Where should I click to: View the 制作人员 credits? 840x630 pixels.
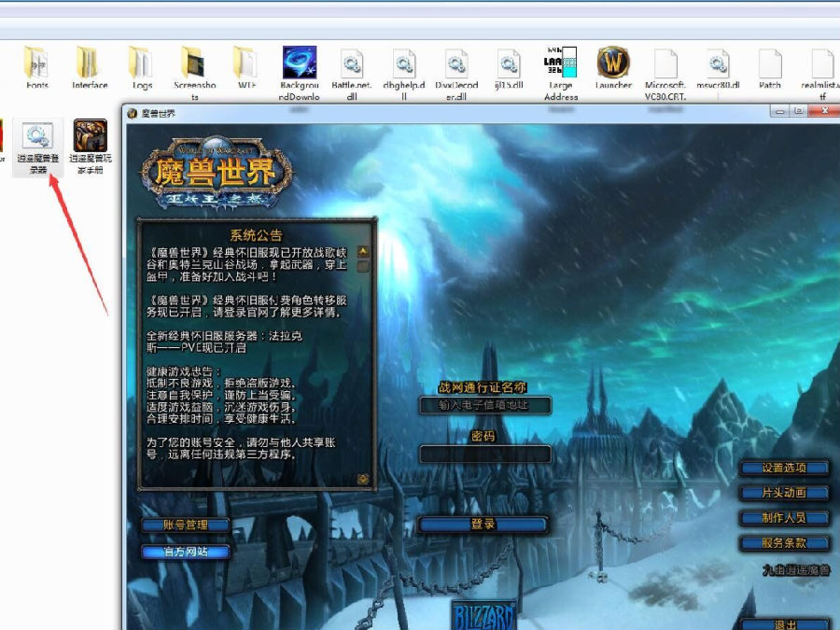tap(786, 519)
